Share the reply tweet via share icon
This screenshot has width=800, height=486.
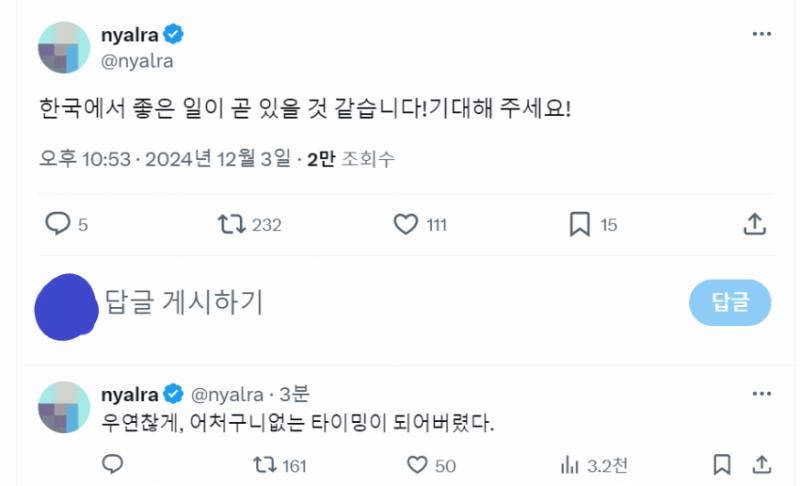point(761,464)
